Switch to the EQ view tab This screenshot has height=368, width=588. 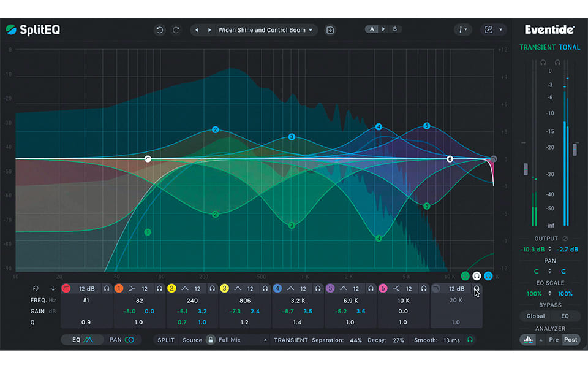pyautogui.click(x=83, y=340)
